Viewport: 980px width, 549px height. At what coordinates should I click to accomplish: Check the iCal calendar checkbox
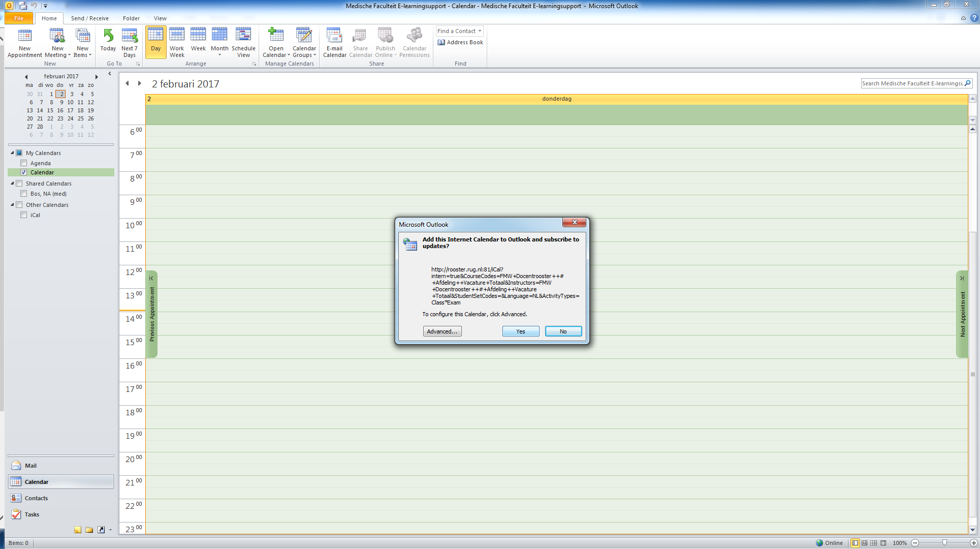[x=23, y=215]
